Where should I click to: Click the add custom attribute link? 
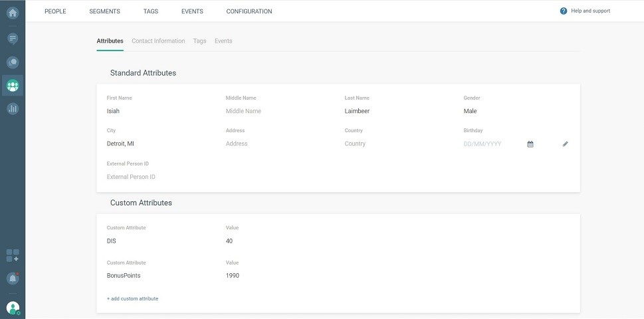pyautogui.click(x=132, y=299)
